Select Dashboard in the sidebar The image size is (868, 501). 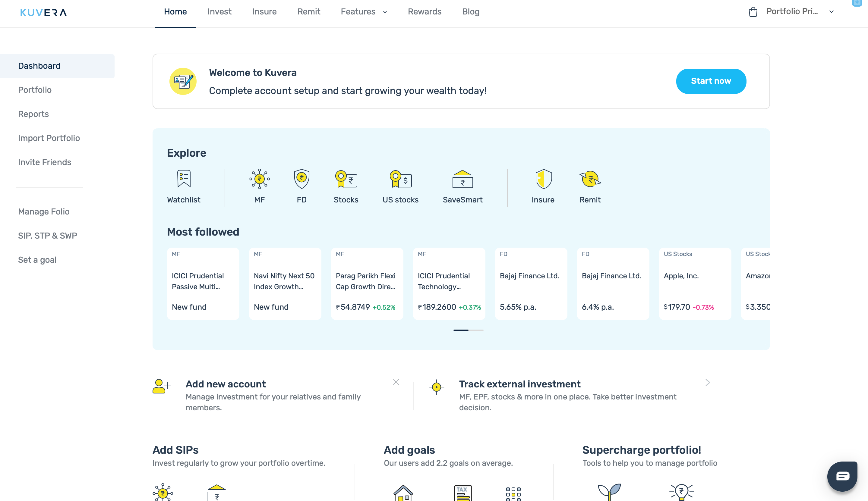click(x=57, y=66)
